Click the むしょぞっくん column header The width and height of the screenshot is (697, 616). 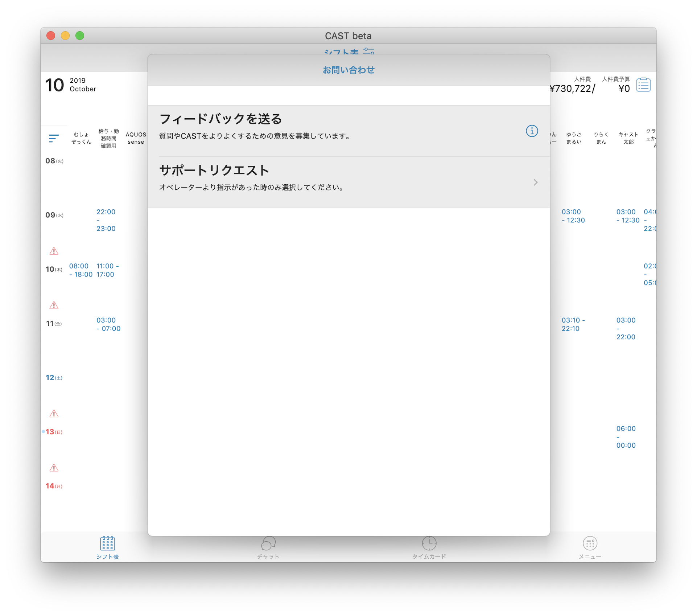pyautogui.click(x=81, y=138)
